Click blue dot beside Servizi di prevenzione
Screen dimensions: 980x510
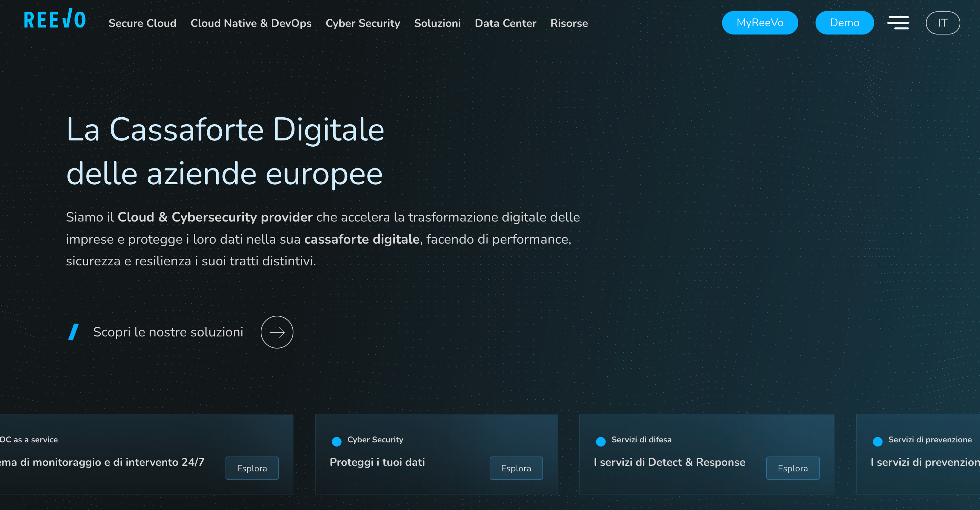click(x=877, y=441)
